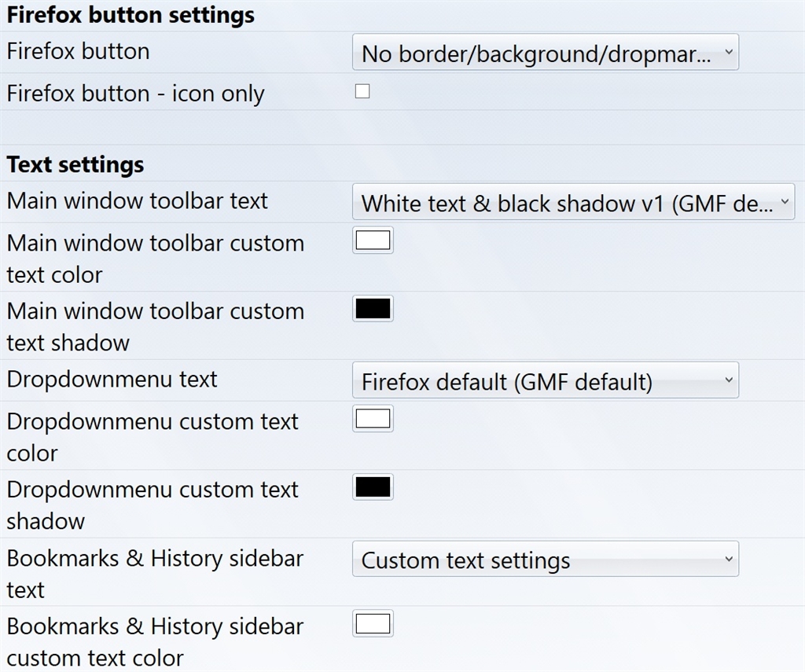Click the "Firefox button - icon only" label

tap(135, 94)
